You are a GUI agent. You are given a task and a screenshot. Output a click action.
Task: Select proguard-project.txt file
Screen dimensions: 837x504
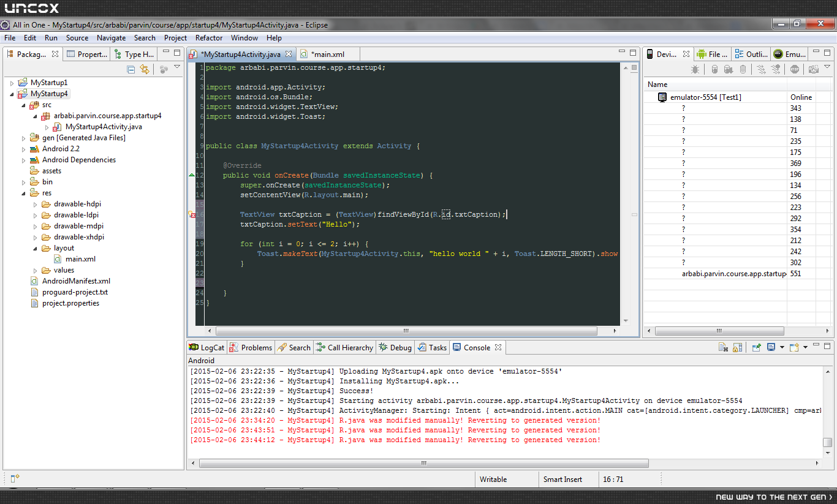[75, 292]
